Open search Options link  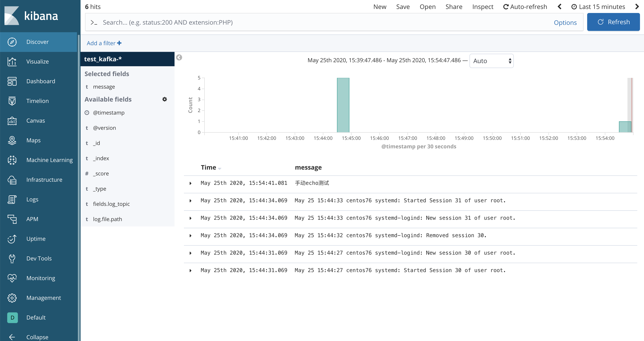coord(565,23)
